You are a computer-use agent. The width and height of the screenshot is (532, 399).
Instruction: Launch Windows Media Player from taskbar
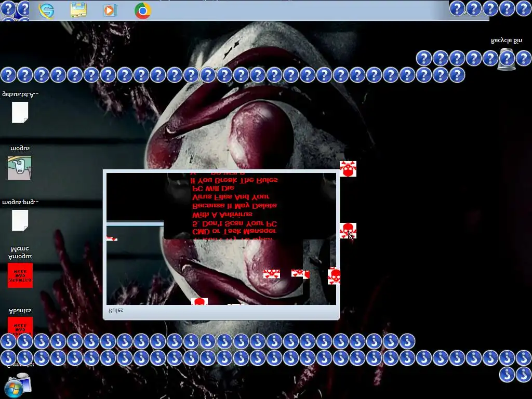110,10
